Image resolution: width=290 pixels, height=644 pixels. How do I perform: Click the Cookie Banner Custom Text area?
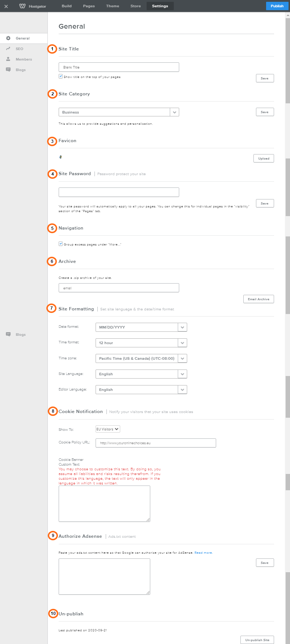click(x=104, y=504)
